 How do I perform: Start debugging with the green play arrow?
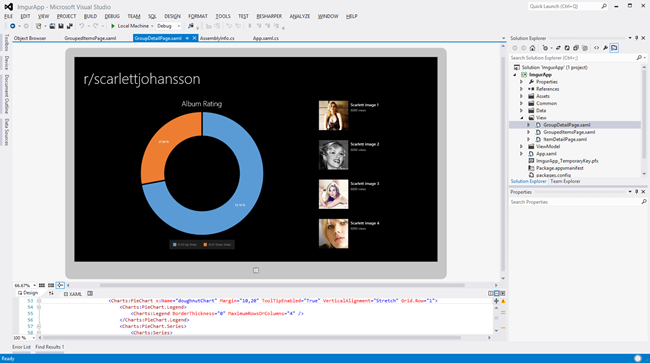tap(113, 26)
